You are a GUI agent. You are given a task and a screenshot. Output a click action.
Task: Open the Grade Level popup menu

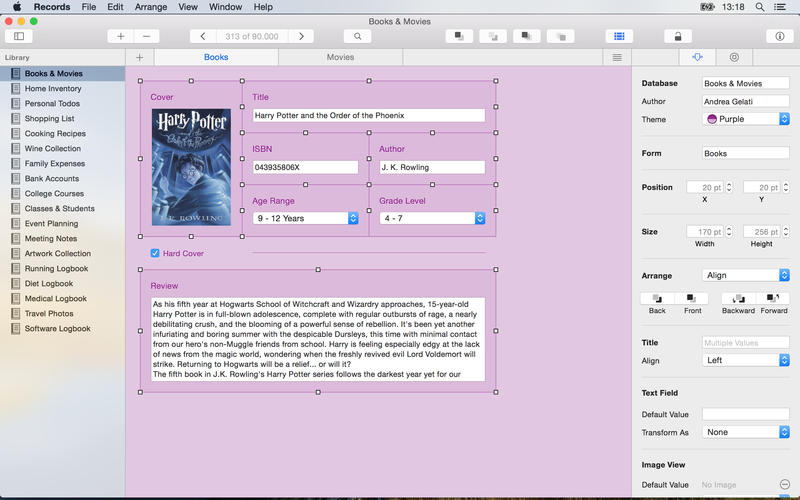[x=432, y=218]
